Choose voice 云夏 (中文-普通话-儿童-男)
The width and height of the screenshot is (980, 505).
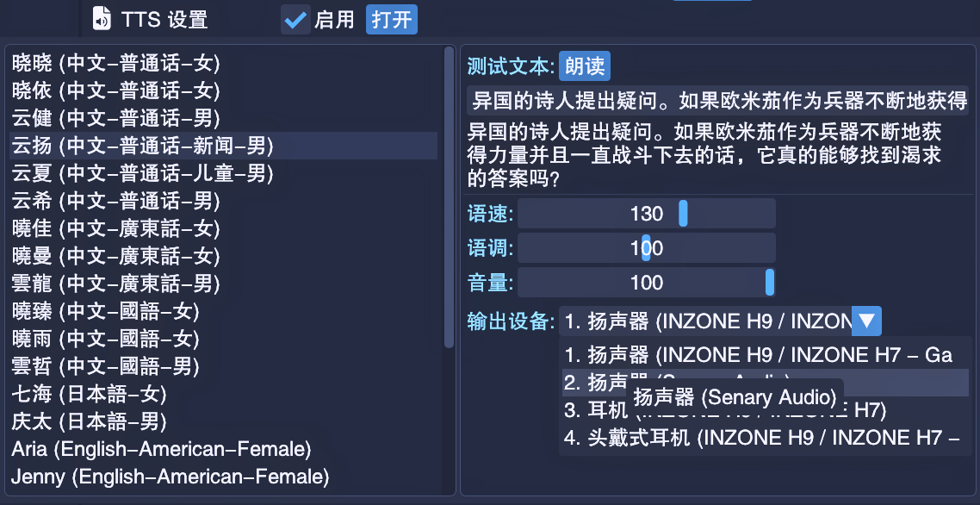coord(142,173)
